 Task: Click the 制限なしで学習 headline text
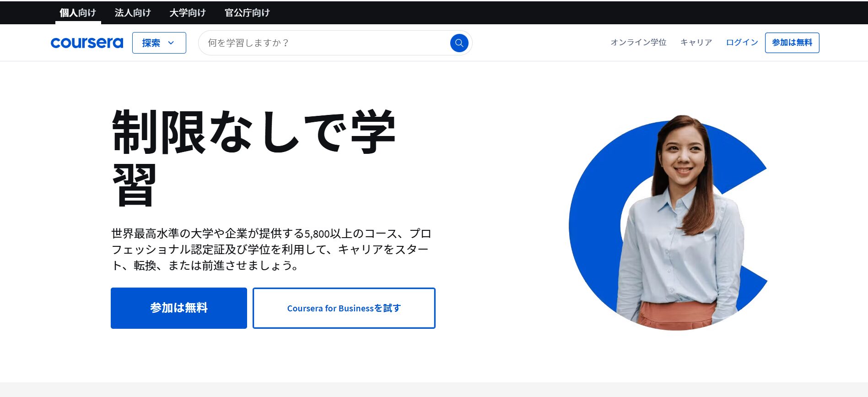pyautogui.click(x=254, y=158)
